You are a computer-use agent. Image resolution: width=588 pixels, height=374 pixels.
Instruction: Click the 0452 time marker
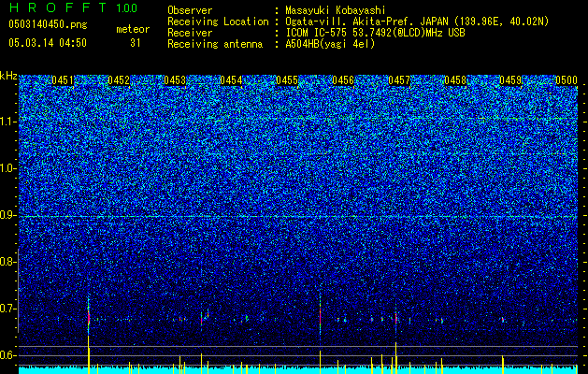(x=119, y=80)
